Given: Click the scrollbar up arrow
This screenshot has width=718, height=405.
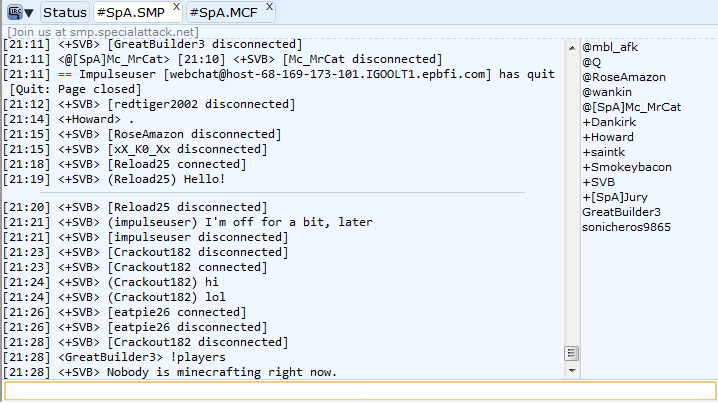Looking at the screenshot, I should [x=572, y=48].
